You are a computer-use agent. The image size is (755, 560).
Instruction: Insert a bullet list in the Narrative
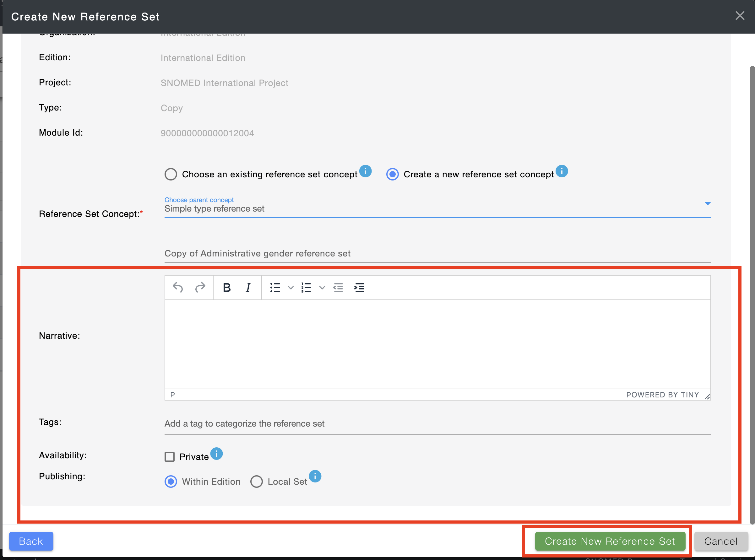coord(275,288)
